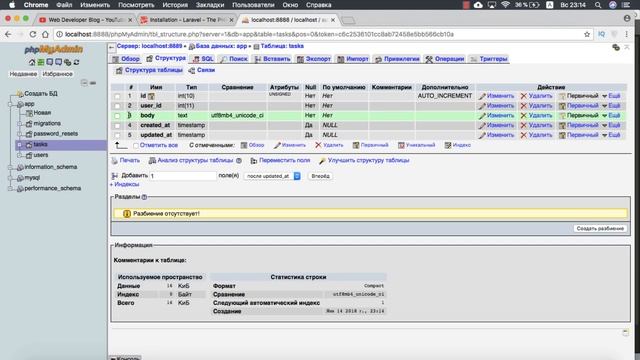Screen dimensions: 640x360
Task: Click the Переместить поля link
Action: point(280,160)
